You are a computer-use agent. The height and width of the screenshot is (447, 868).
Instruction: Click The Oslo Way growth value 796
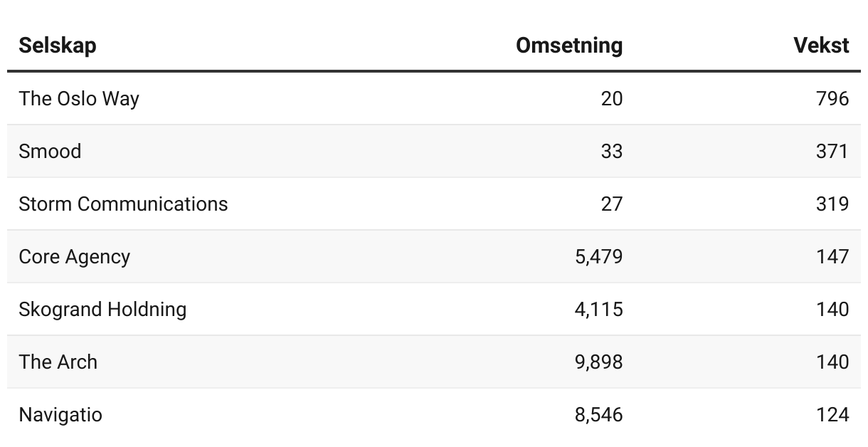(832, 98)
